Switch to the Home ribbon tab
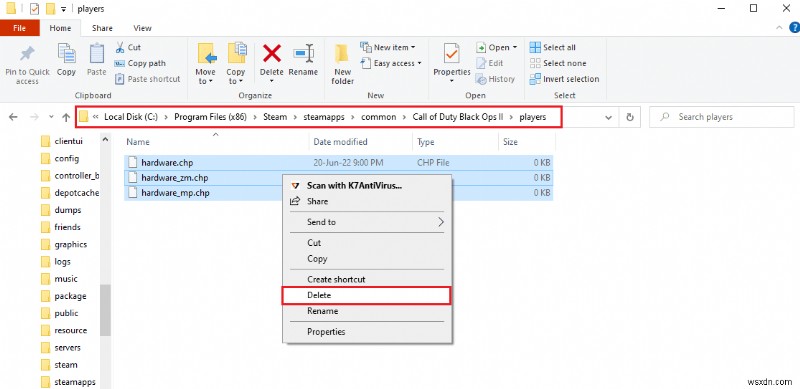800x389 pixels. (60, 28)
